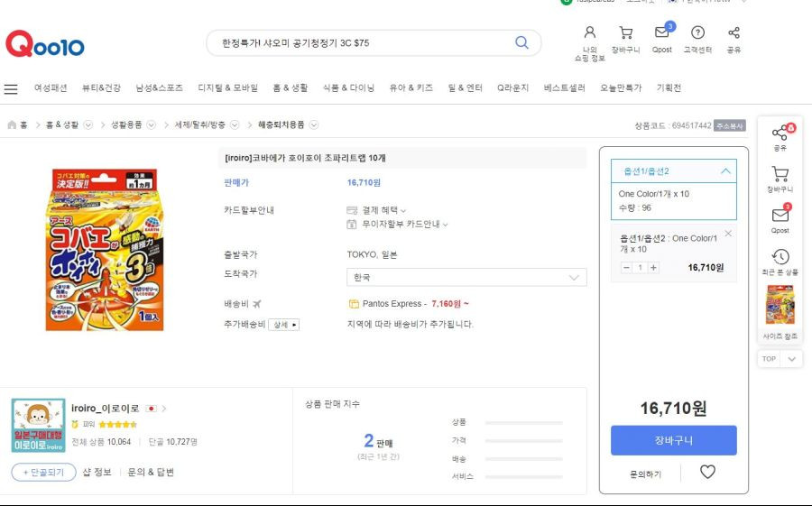
Task: Expand 세제/탈취/방충 breadcrumb dropdown
Action: coord(235,124)
